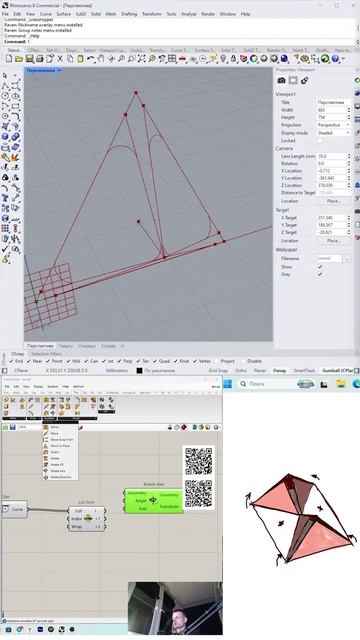The width and height of the screenshot is (360, 640).
Task: Switch to the Сверху viewport tab
Action: point(65,346)
